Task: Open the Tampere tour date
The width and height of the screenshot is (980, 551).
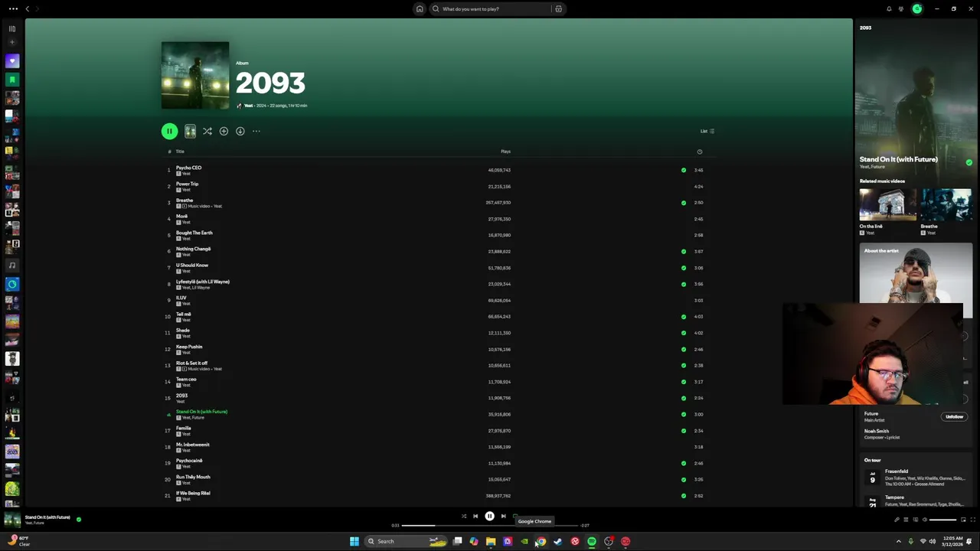Action: [x=916, y=500]
